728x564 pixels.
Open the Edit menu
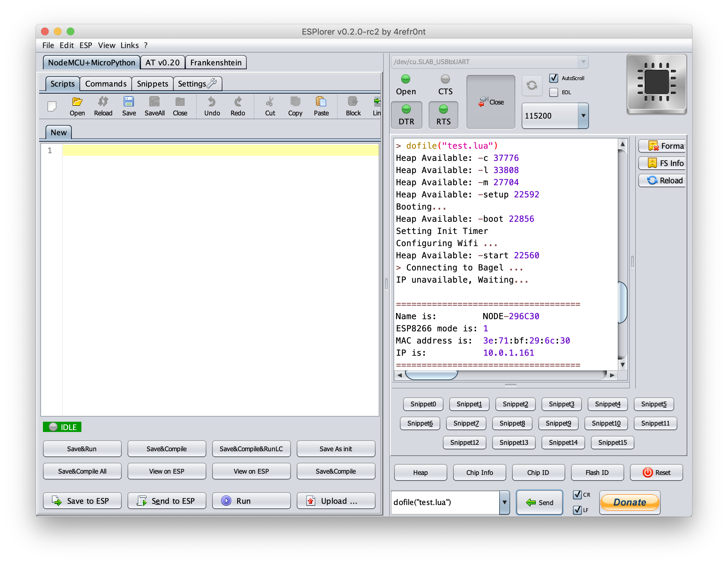coord(67,45)
